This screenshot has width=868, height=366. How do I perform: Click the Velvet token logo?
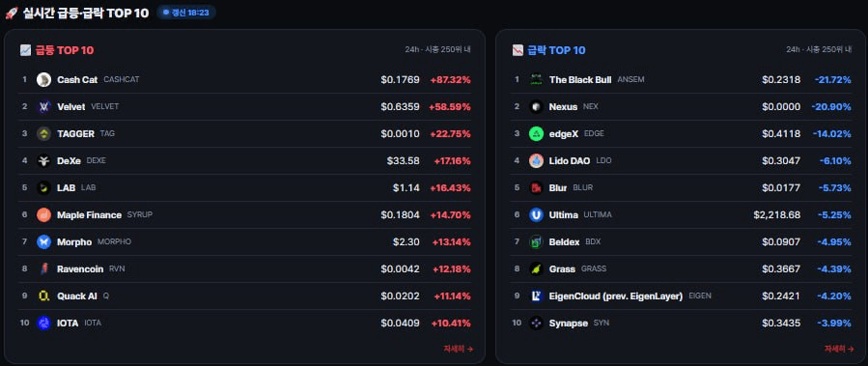pos(43,107)
